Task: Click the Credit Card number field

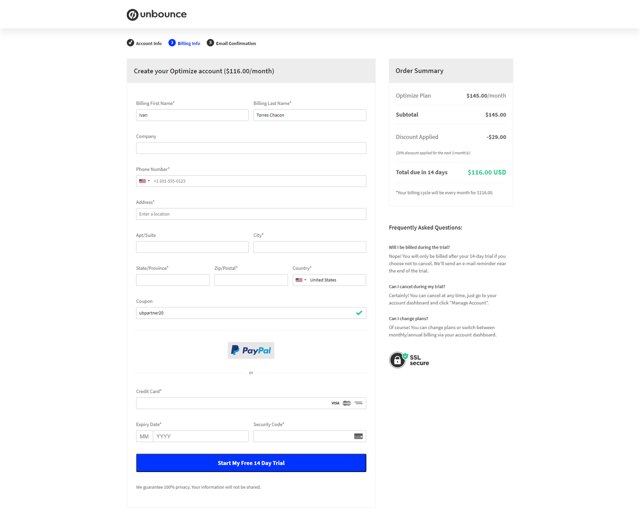Action: [x=251, y=403]
